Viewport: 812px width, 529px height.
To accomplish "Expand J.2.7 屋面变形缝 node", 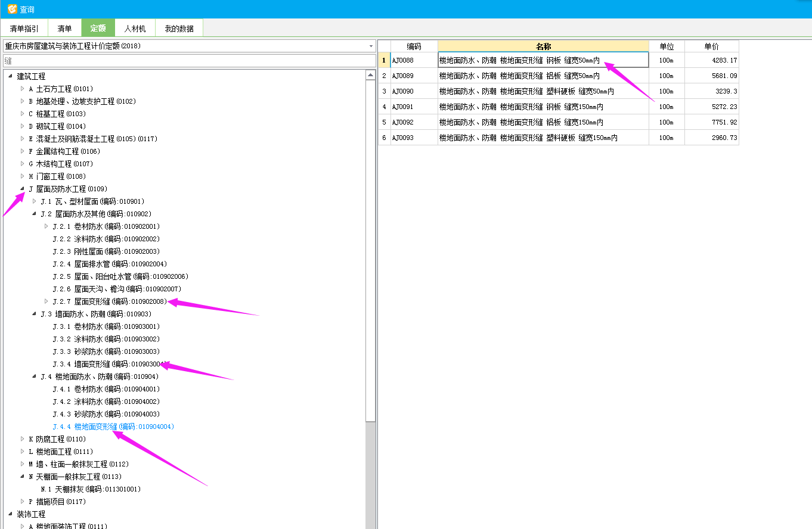I will click(47, 301).
